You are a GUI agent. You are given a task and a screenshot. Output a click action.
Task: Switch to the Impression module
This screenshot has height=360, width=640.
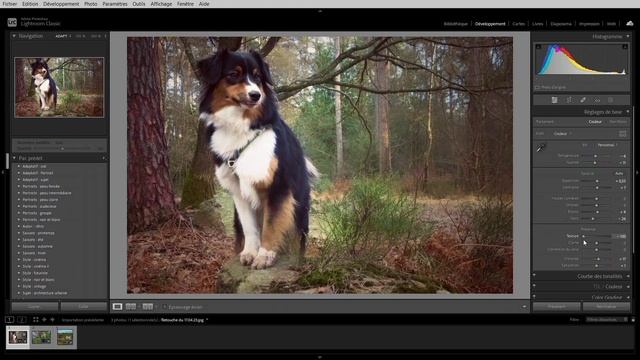coord(589,24)
